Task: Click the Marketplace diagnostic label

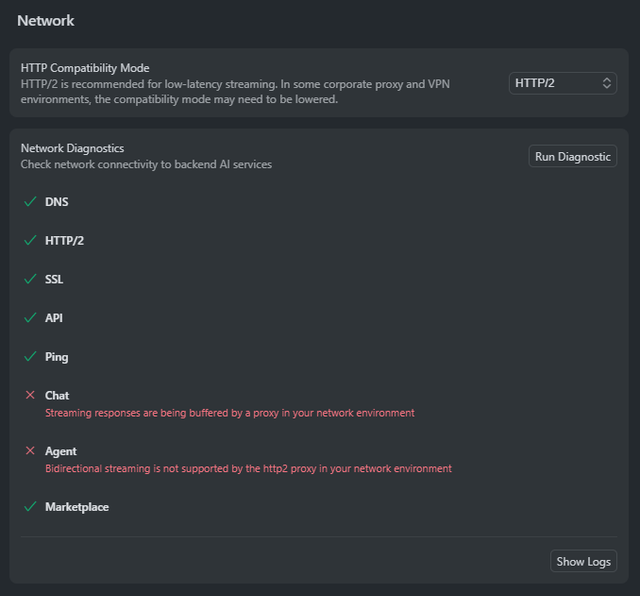Action: click(77, 507)
